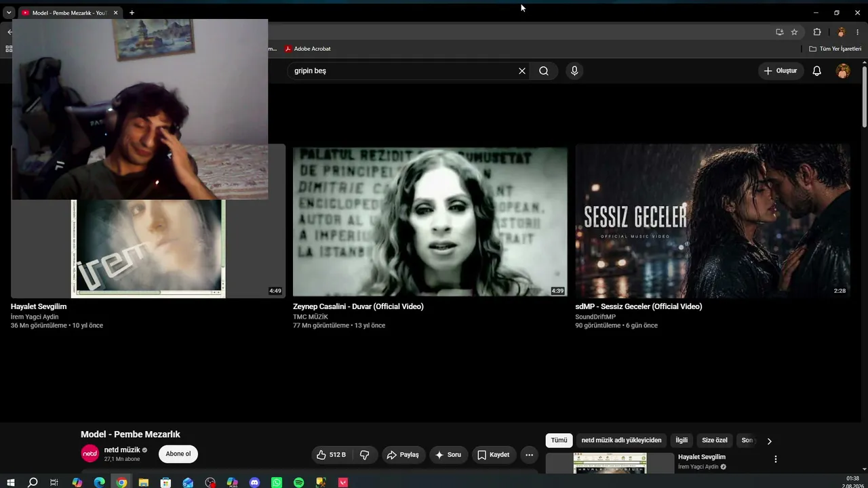The height and width of the screenshot is (488, 868).
Task: Click the İrem Yagci Aydin channel name below grid
Action: (x=35, y=317)
